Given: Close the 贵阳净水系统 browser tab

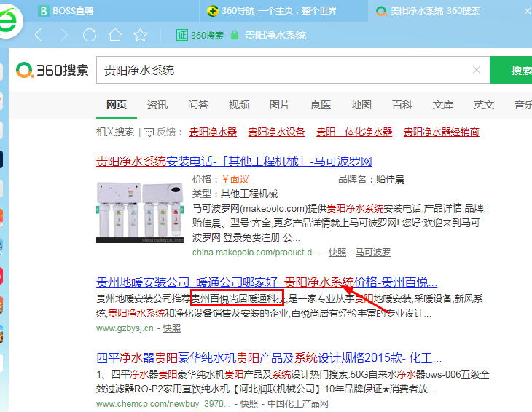Looking at the screenshot, I should coord(528,11).
